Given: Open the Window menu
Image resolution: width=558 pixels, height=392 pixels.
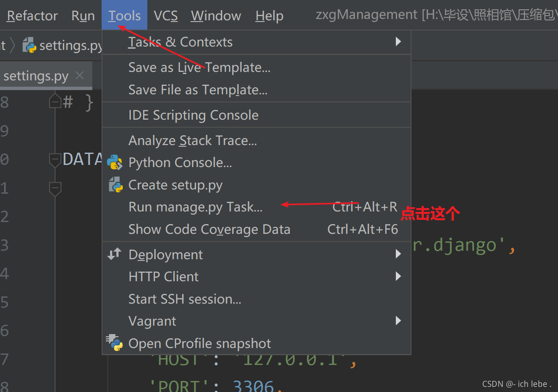Looking at the screenshot, I should (216, 16).
